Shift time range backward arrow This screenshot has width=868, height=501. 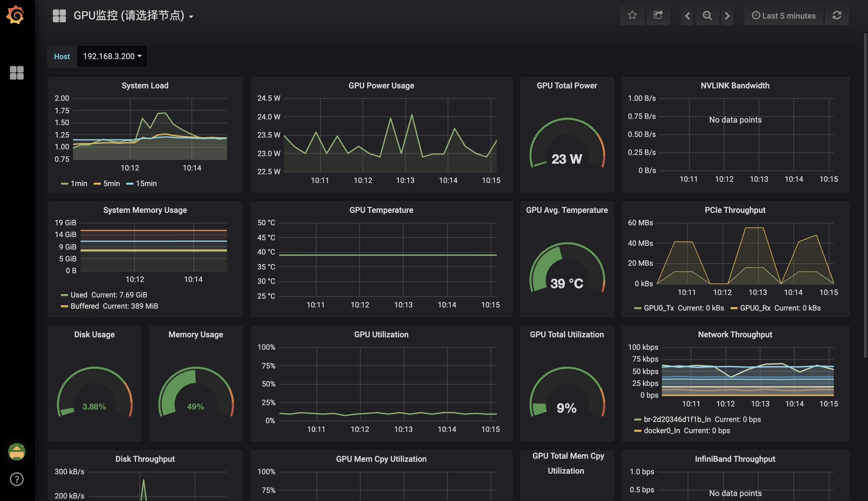coord(687,16)
